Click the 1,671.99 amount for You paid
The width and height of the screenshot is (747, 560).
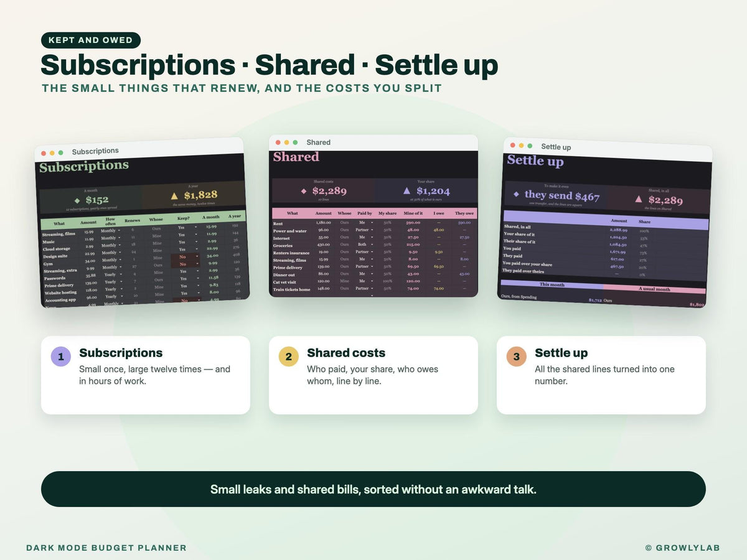click(618, 252)
